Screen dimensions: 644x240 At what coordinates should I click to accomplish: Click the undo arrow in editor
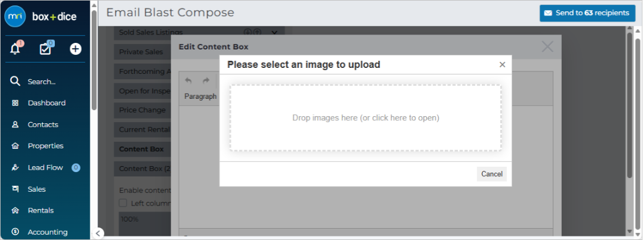coord(188,80)
